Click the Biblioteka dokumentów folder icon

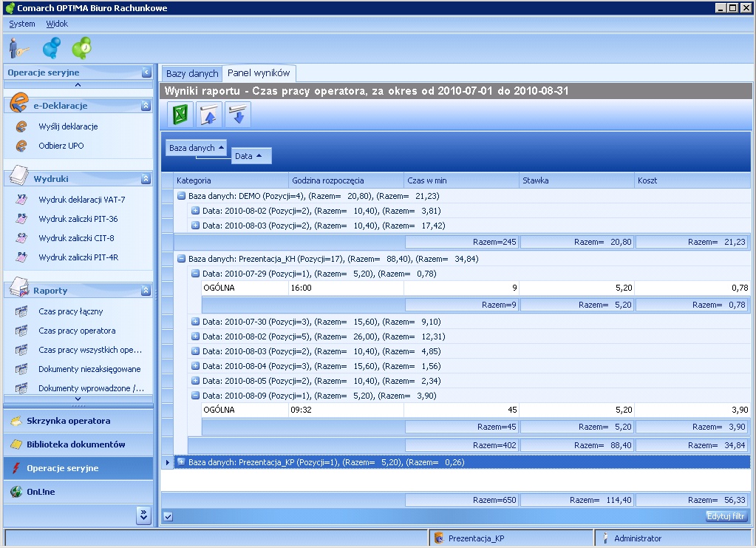(x=16, y=444)
